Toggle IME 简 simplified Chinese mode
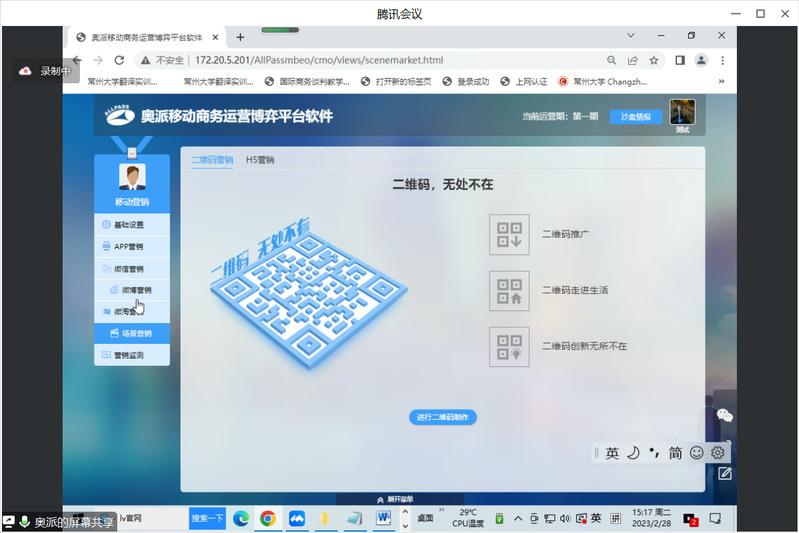 [675, 453]
